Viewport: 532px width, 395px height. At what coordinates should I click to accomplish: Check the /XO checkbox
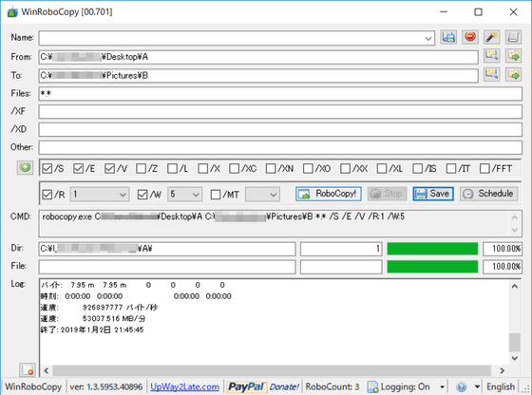click(x=308, y=168)
